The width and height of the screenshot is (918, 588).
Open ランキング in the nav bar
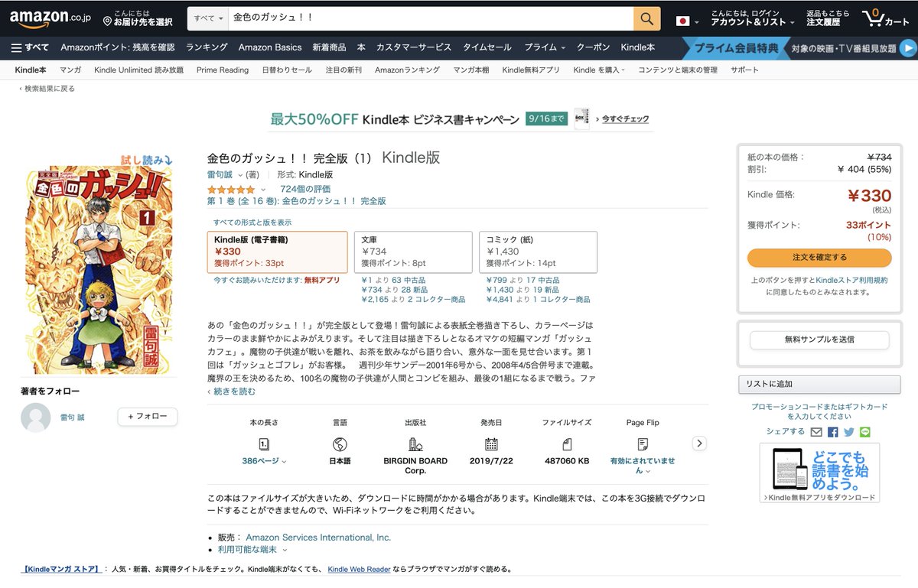[x=207, y=47]
